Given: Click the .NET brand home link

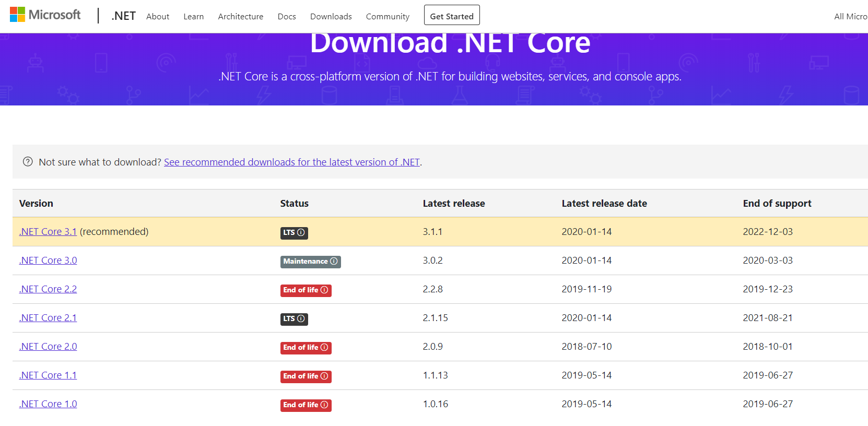Looking at the screenshot, I should point(123,16).
